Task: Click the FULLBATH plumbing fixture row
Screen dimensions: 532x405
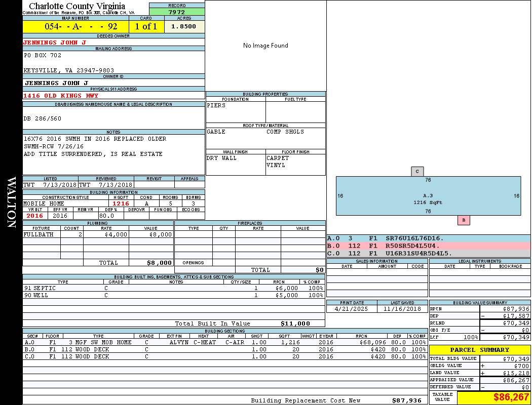Action: [98, 234]
